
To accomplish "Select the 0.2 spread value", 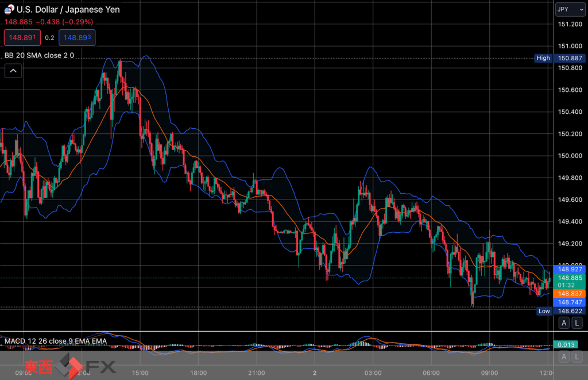I will [49, 37].
